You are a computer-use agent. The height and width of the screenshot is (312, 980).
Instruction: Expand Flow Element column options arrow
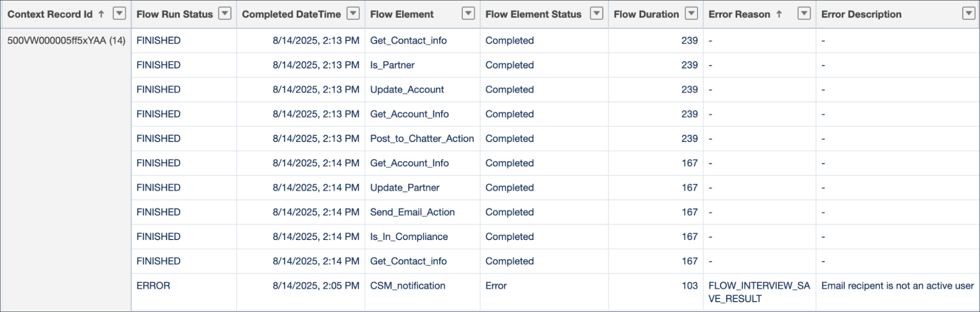tap(469, 14)
